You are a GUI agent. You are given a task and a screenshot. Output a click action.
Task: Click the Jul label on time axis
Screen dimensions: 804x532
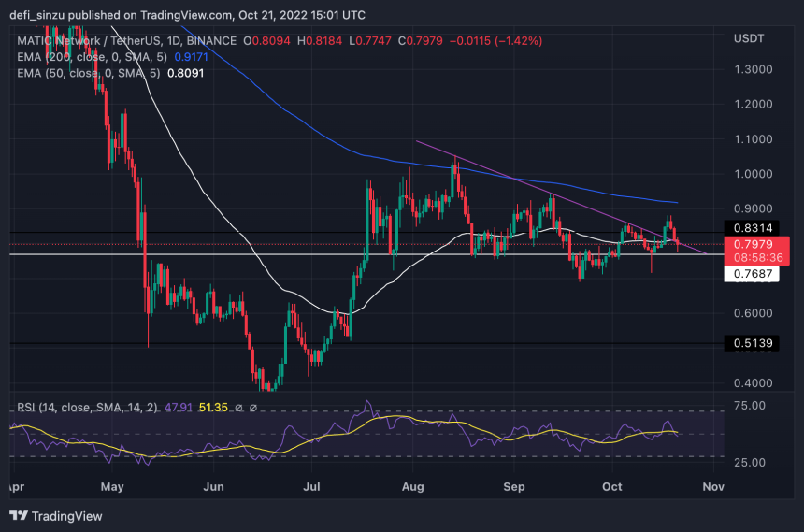point(311,487)
